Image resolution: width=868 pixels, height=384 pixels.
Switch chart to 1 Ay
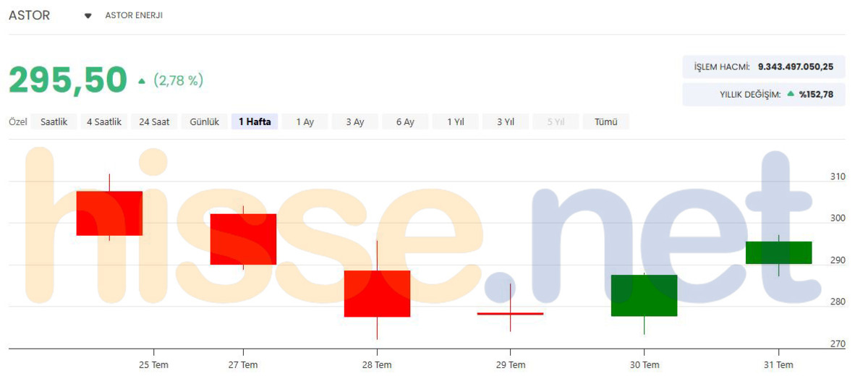click(305, 121)
